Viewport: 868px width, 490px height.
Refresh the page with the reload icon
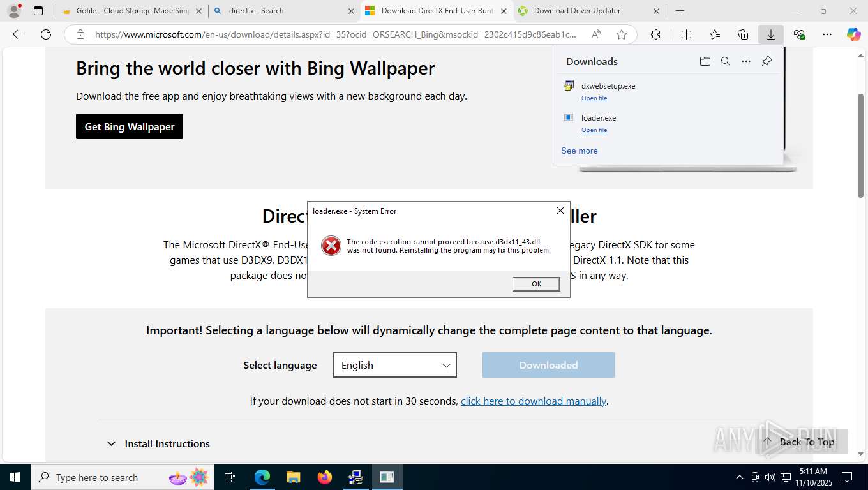coord(46,34)
